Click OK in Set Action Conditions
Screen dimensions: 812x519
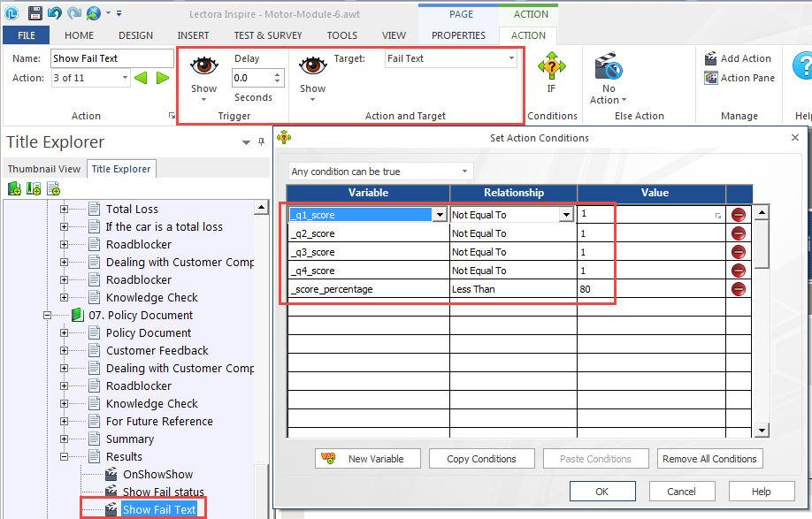(602, 491)
